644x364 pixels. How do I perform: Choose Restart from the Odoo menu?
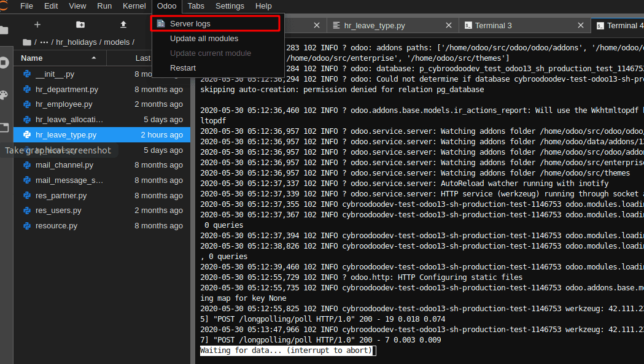(x=218, y=68)
